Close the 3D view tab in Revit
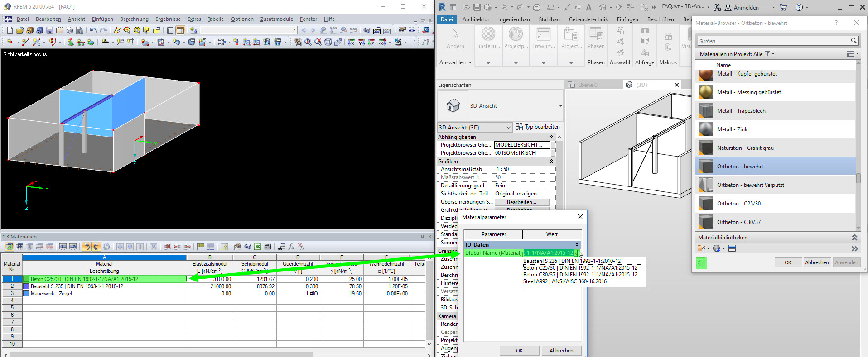Screen dimensions: 868x357 click(677, 85)
